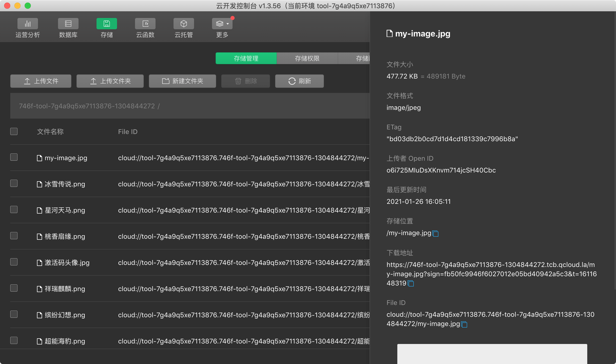The height and width of the screenshot is (364, 616).
Task: Select the 存储 storage icon
Action: coord(107,24)
